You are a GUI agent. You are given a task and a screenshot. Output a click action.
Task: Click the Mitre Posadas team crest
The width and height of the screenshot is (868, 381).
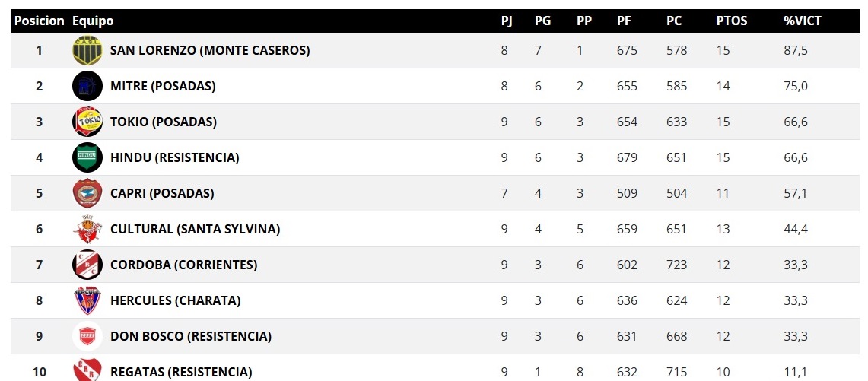tap(87, 86)
